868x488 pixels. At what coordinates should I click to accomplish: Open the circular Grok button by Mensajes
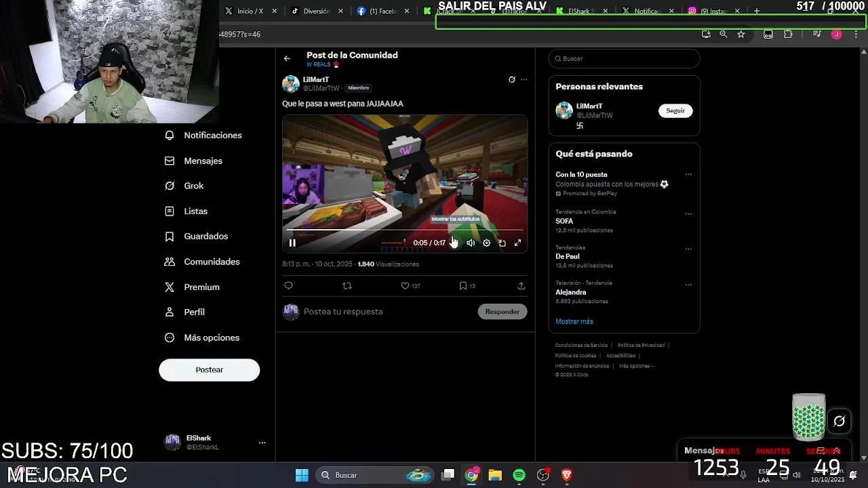point(839,422)
